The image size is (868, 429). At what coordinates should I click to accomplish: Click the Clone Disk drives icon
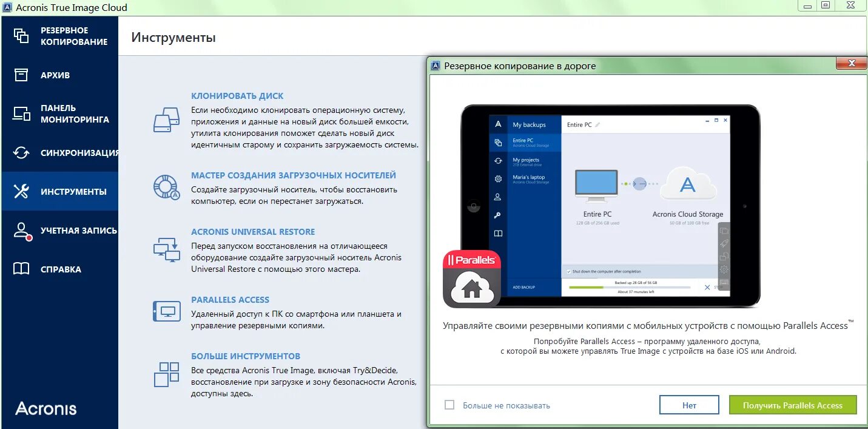(166, 120)
